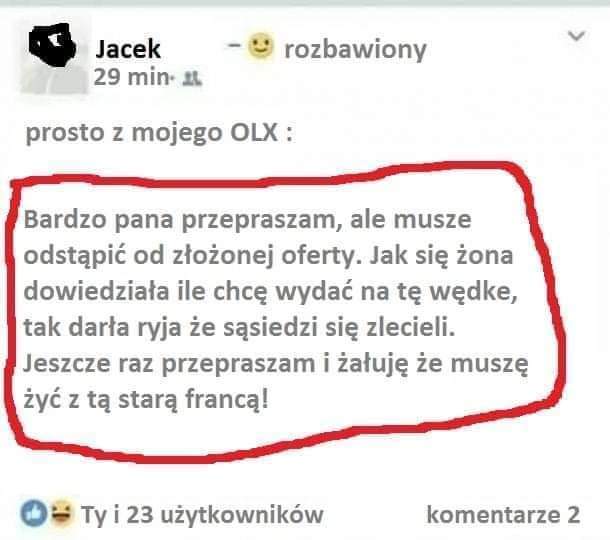
Task: Click the line starting dowiedziała ile chcę
Action: 271,293
